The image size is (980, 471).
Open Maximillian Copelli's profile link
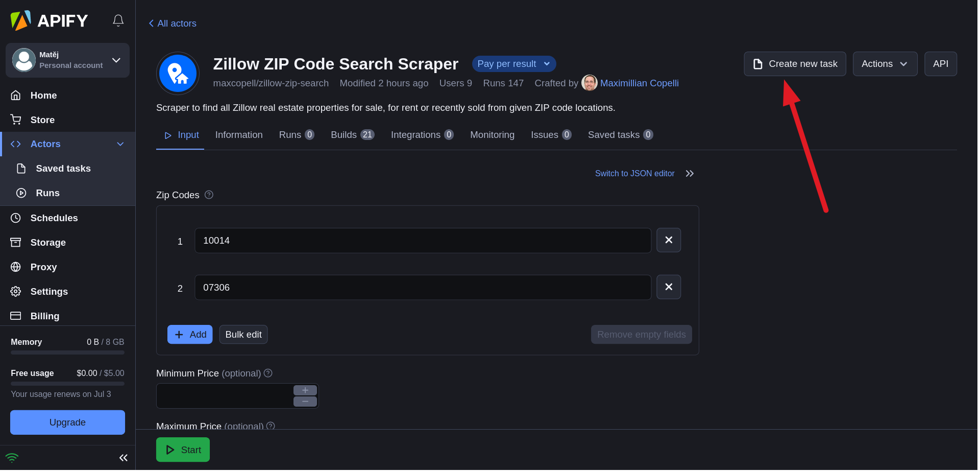640,83
